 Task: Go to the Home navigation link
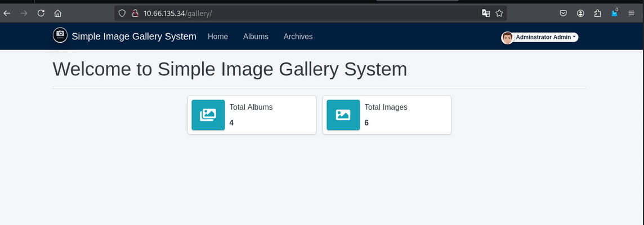click(x=218, y=37)
